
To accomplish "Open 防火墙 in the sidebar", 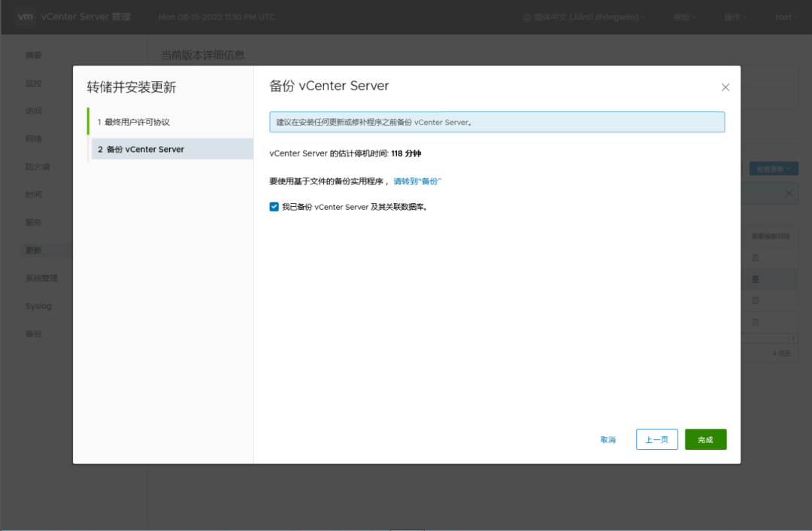I will pos(38,167).
